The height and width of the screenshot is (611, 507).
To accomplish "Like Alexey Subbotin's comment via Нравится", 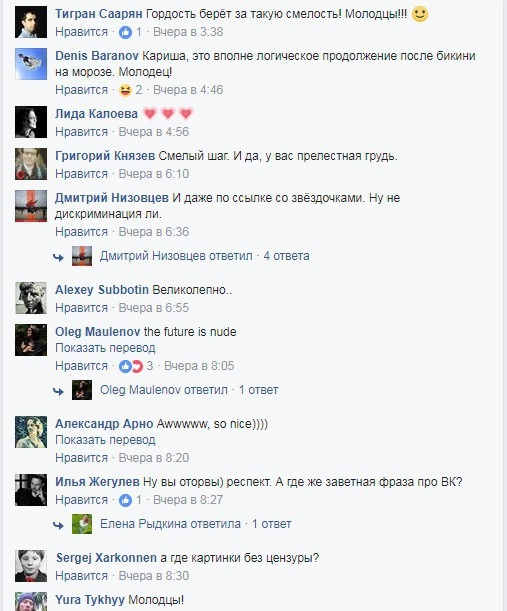I will point(81,308).
